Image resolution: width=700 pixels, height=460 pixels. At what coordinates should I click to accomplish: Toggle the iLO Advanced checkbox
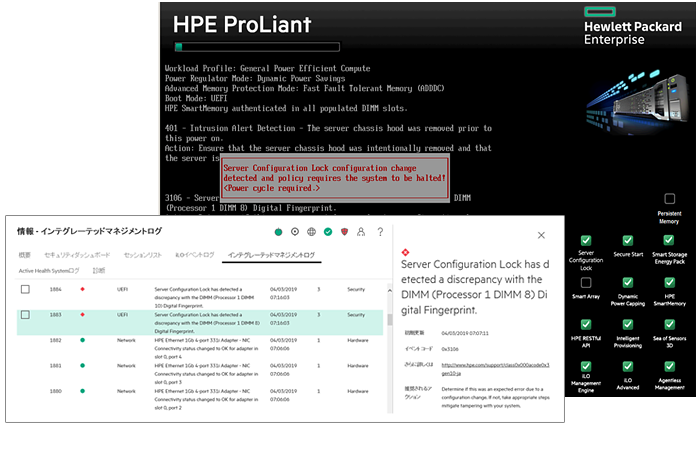tap(628, 367)
